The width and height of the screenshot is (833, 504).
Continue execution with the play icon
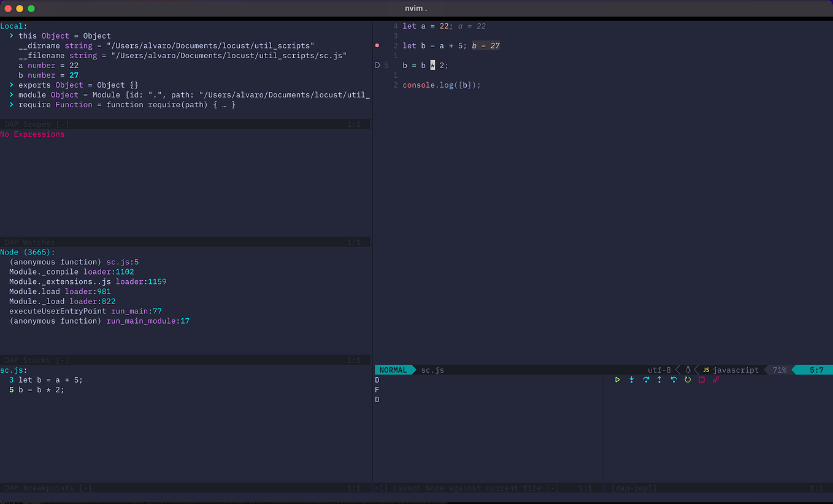click(x=617, y=380)
